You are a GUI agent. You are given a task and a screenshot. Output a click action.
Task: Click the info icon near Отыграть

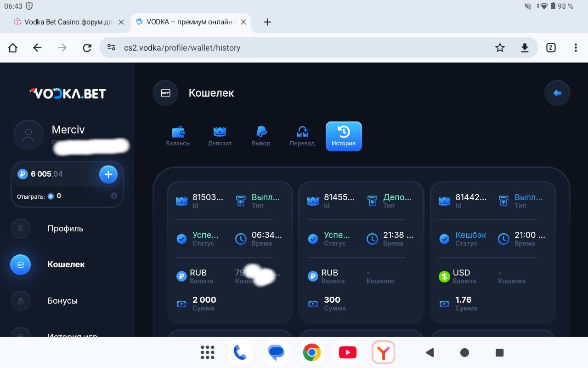(x=114, y=196)
